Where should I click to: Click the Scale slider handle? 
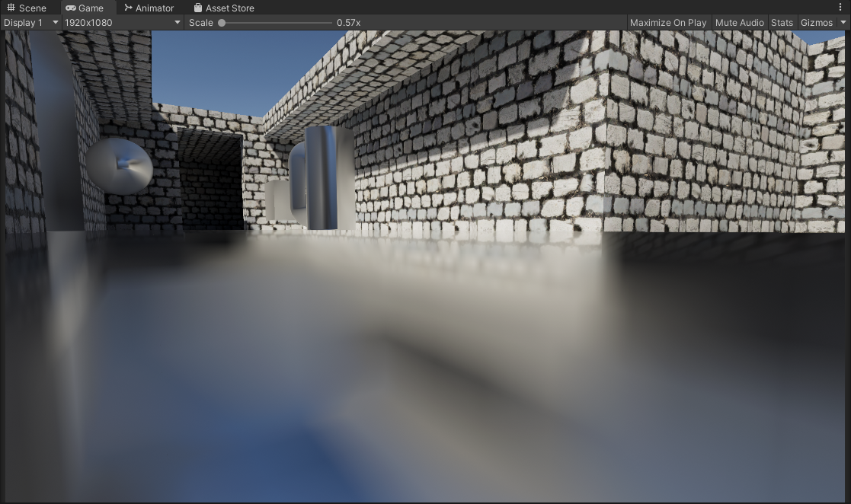pos(222,23)
